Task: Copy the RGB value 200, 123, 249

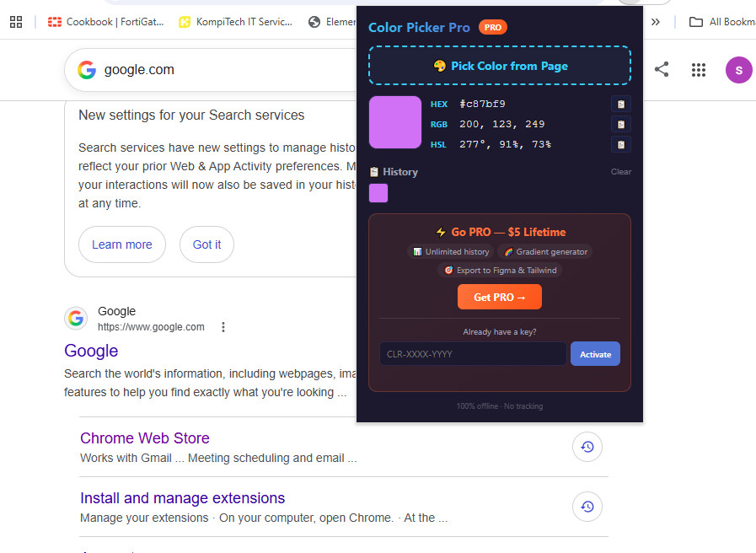Action: click(x=621, y=125)
